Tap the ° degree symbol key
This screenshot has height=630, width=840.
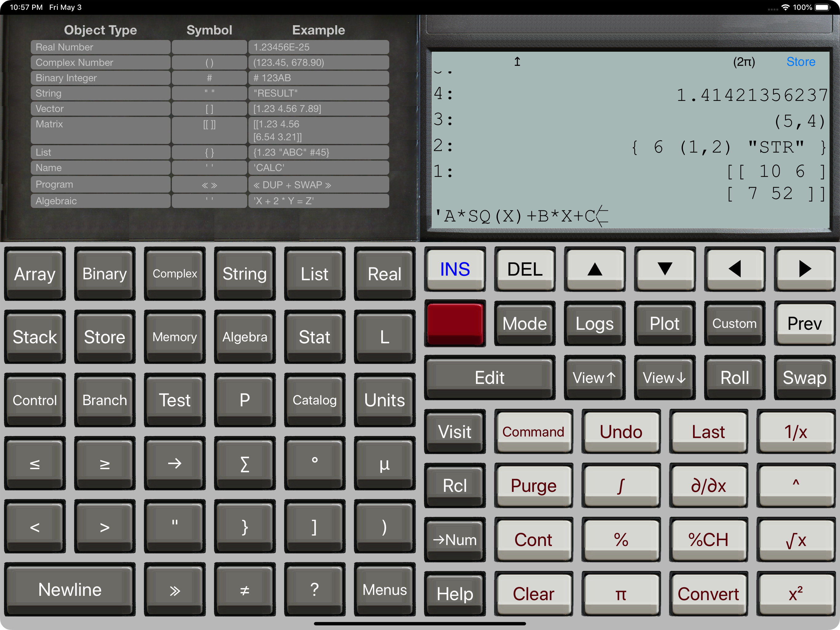(315, 463)
